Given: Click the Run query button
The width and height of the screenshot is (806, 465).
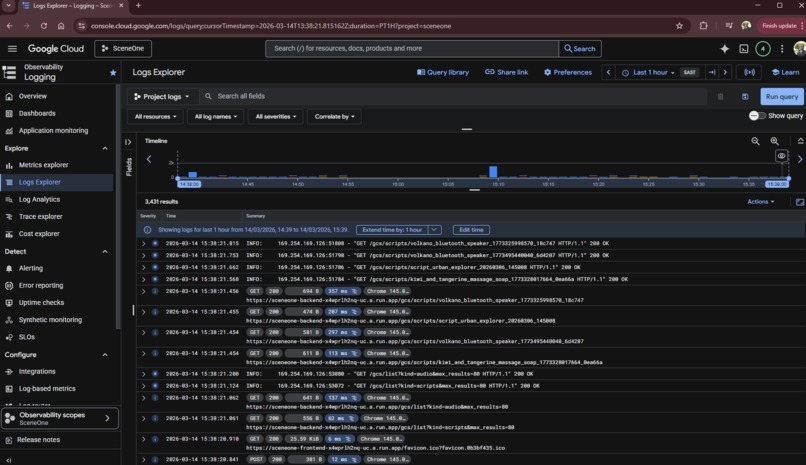Looking at the screenshot, I should click(781, 97).
